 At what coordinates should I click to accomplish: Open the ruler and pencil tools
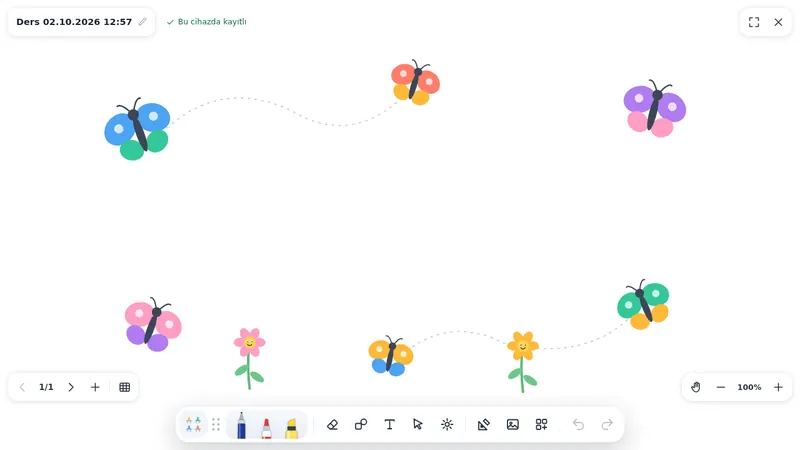point(484,424)
